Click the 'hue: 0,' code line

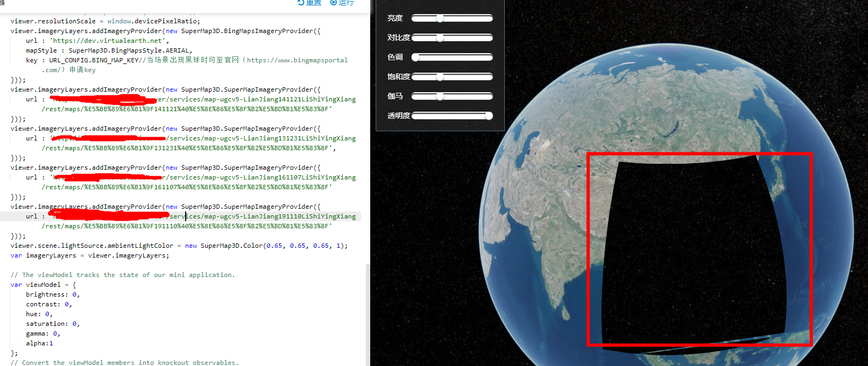(x=39, y=314)
